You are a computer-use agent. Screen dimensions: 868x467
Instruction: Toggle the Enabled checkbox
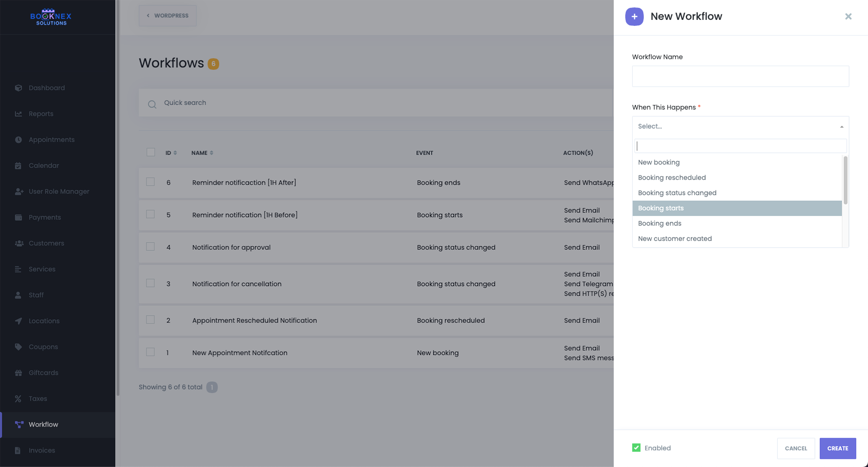(x=636, y=448)
